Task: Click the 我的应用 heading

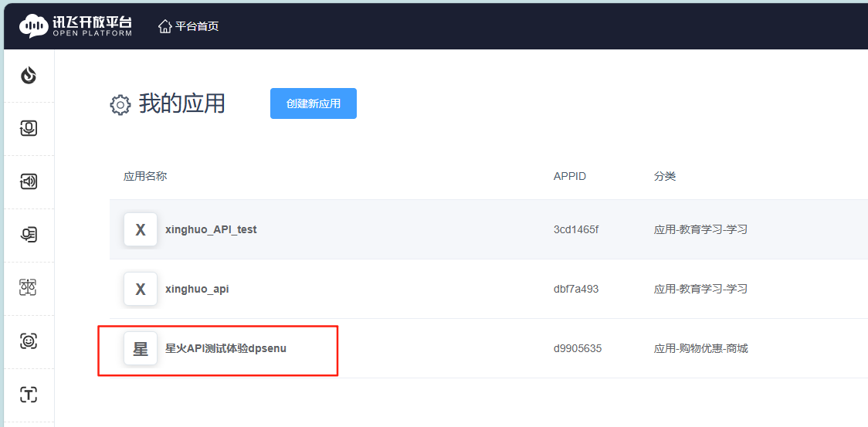Action: pos(181,104)
